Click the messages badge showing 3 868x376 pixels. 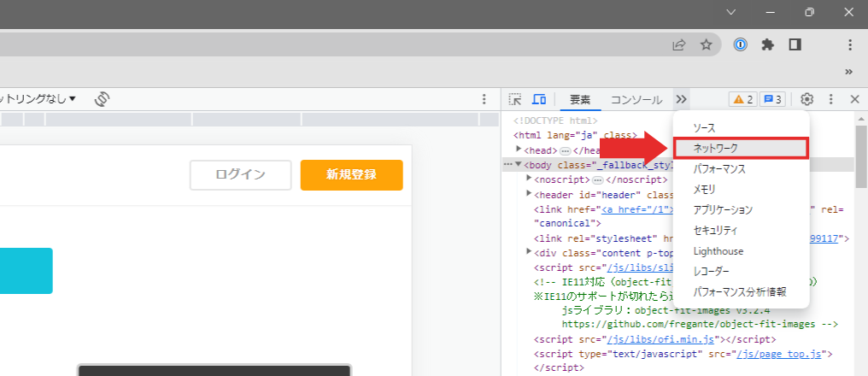point(772,100)
